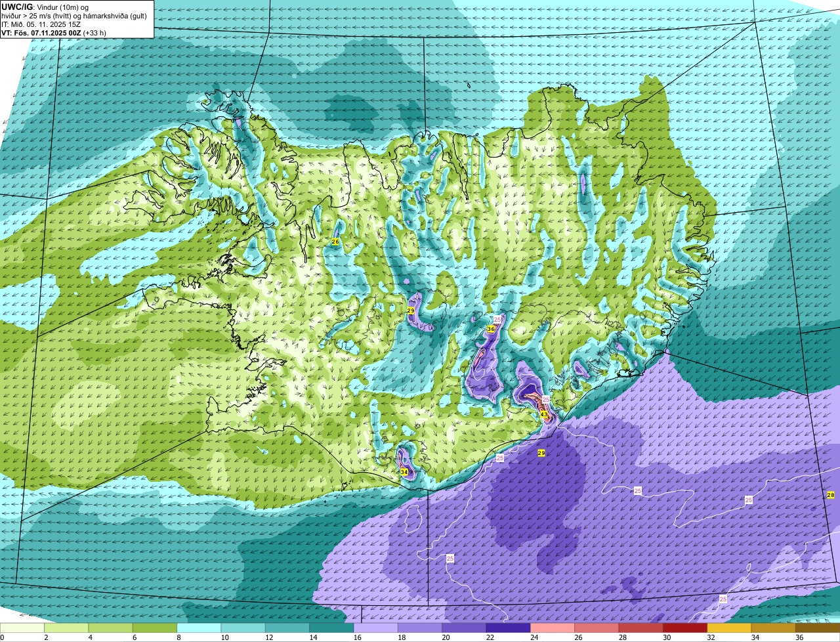The width and height of the screenshot is (840, 642).
Task: Click the "36" tick label on the bottom legend
Action: tap(799, 637)
